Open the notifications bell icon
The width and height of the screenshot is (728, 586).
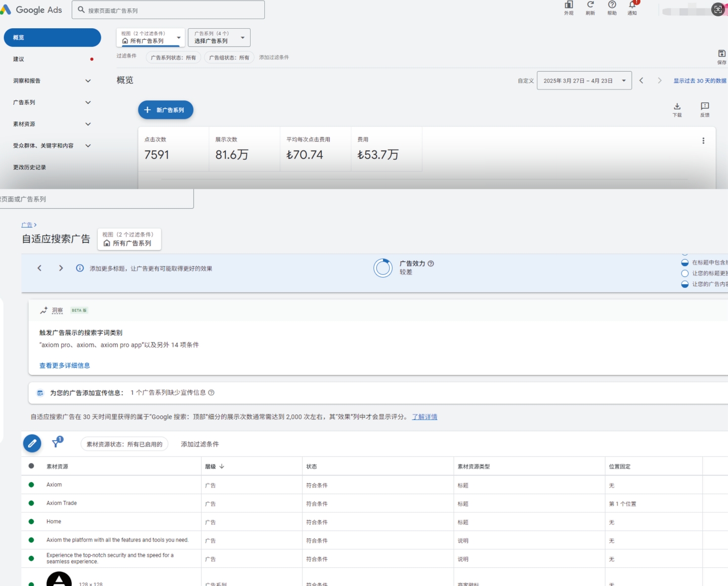[x=632, y=5]
